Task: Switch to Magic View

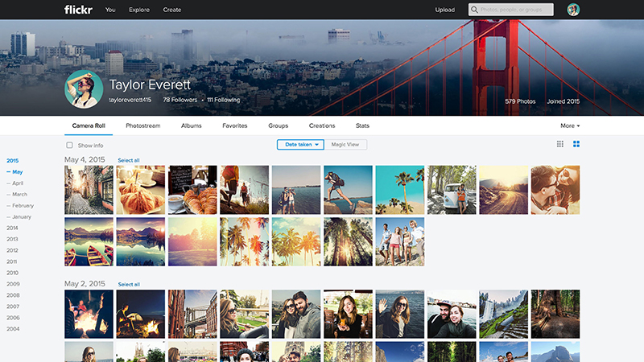Action: pyautogui.click(x=345, y=145)
